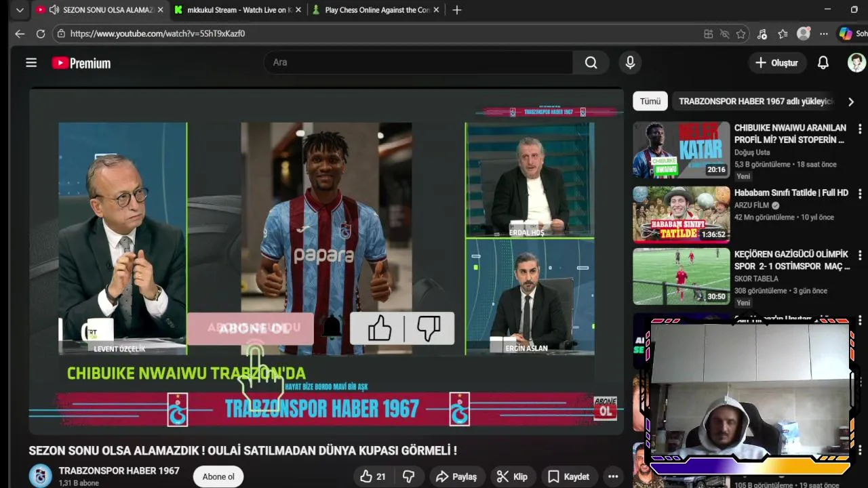868x488 pixels.
Task: Open Hababam Sınıfı Tatilde Full HD title
Action: pyautogui.click(x=791, y=192)
